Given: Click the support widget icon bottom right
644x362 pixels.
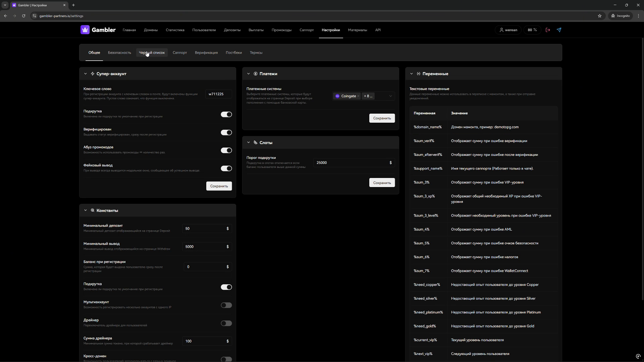Looking at the screenshot, I should [638, 356].
